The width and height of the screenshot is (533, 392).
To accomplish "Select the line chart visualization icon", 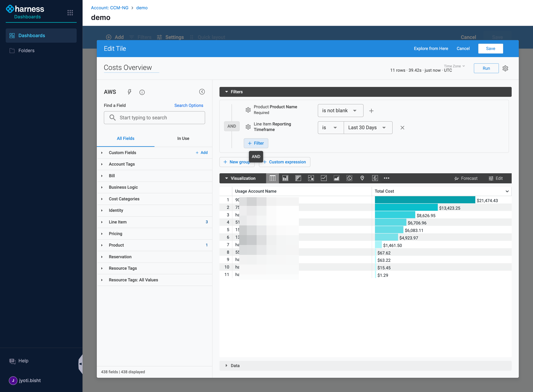I will coord(324,178).
